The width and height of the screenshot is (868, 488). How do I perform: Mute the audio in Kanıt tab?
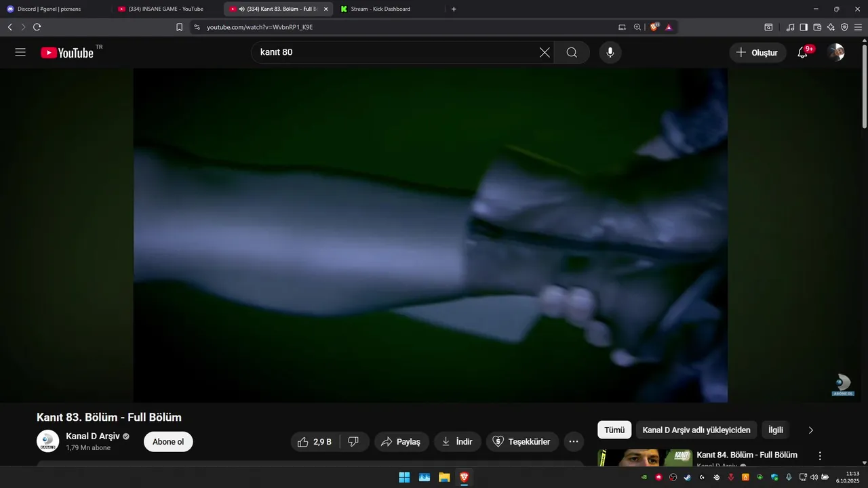pyautogui.click(x=242, y=9)
